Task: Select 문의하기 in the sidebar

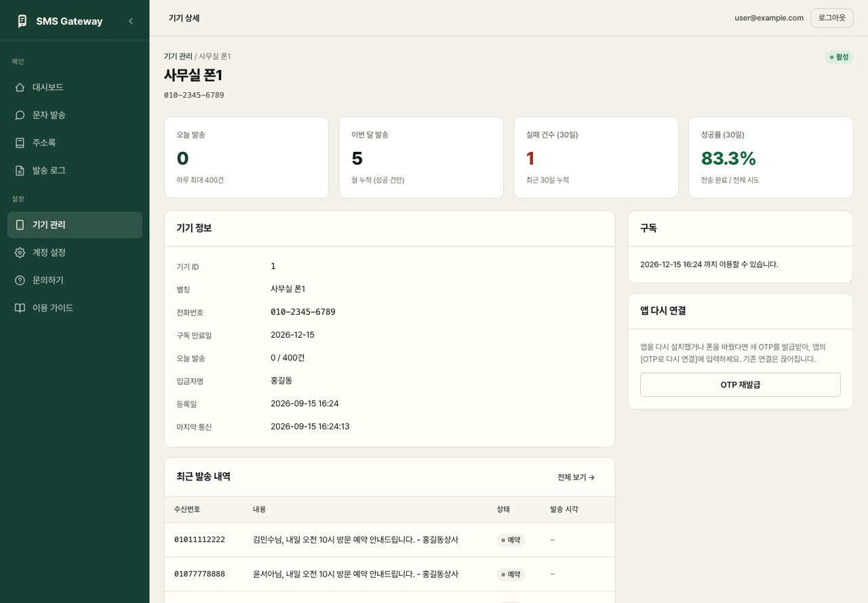Action: tap(75, 281)
